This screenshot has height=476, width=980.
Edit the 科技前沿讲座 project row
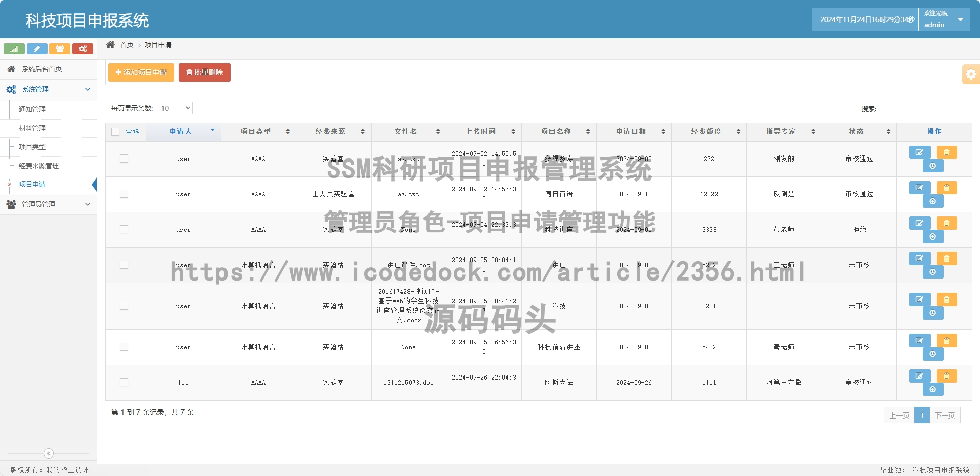point(920,341)
